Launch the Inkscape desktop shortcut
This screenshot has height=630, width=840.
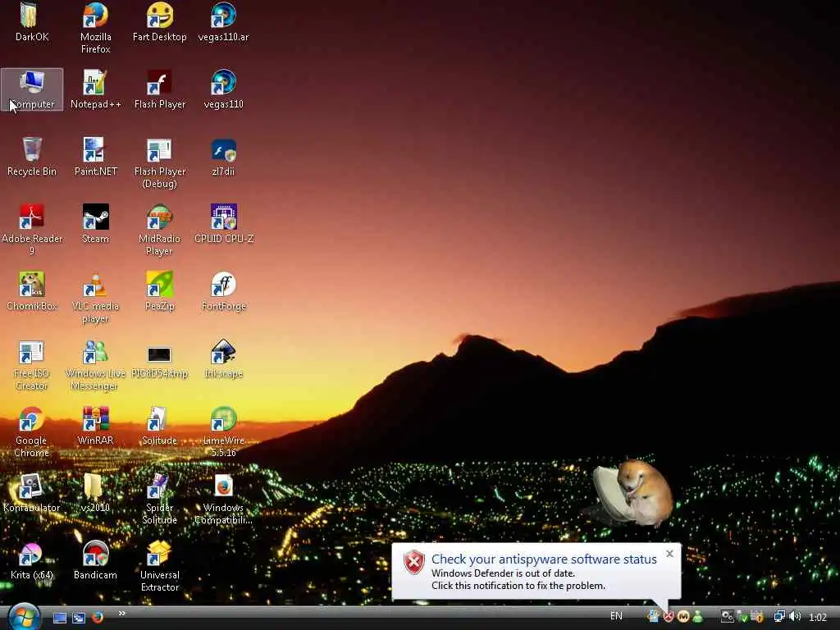223,359
